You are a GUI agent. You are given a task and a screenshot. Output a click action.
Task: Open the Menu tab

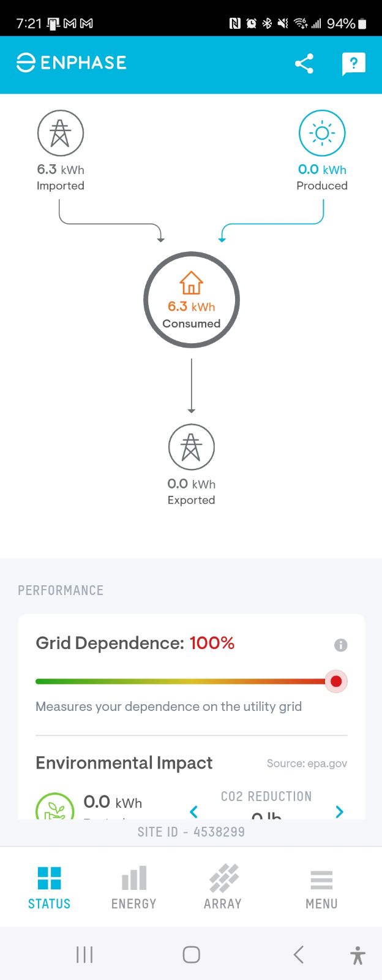321,887
